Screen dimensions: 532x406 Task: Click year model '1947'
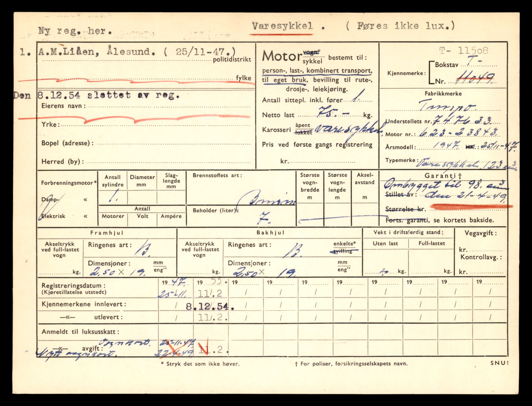447,145
